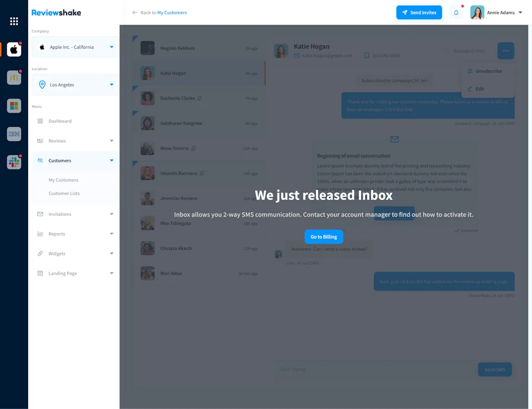Open the notification bell in the top bar

(456, 12)
